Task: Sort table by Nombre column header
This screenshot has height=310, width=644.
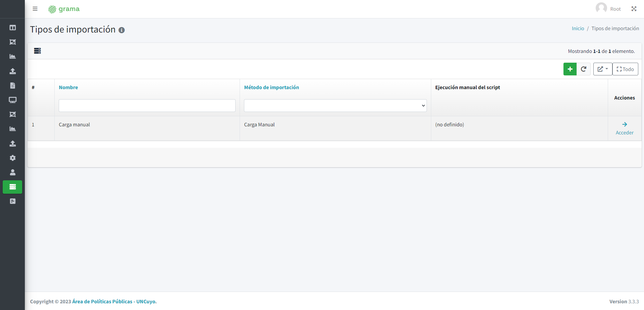Action: tap(68, 87)
